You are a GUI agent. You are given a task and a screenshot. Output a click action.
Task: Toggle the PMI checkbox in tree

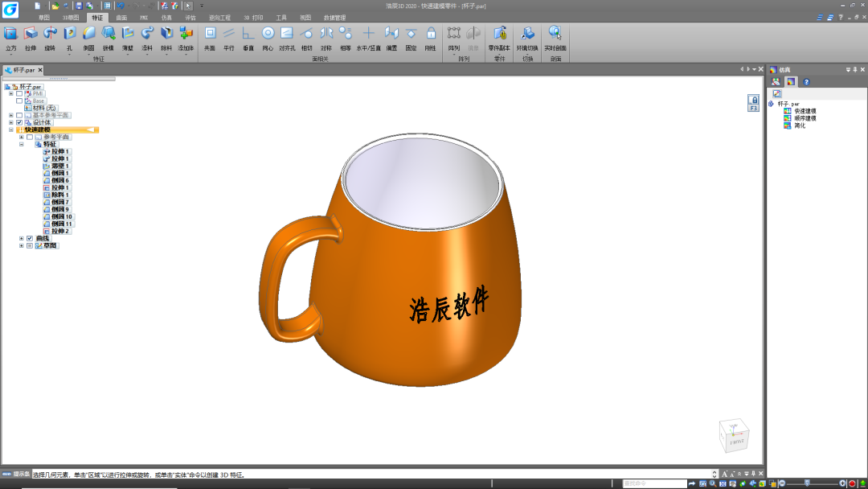point(19,93)
